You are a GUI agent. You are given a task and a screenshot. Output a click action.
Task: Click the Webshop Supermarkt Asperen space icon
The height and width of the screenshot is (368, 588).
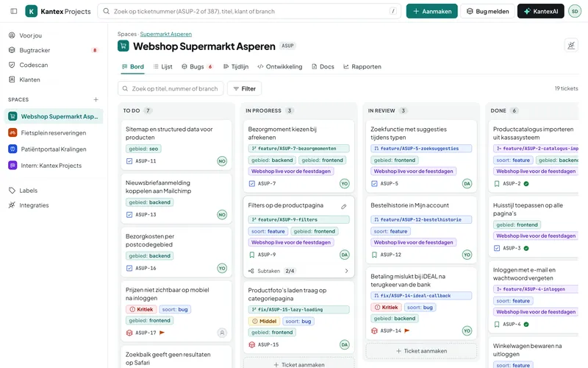tap(12, 116)
